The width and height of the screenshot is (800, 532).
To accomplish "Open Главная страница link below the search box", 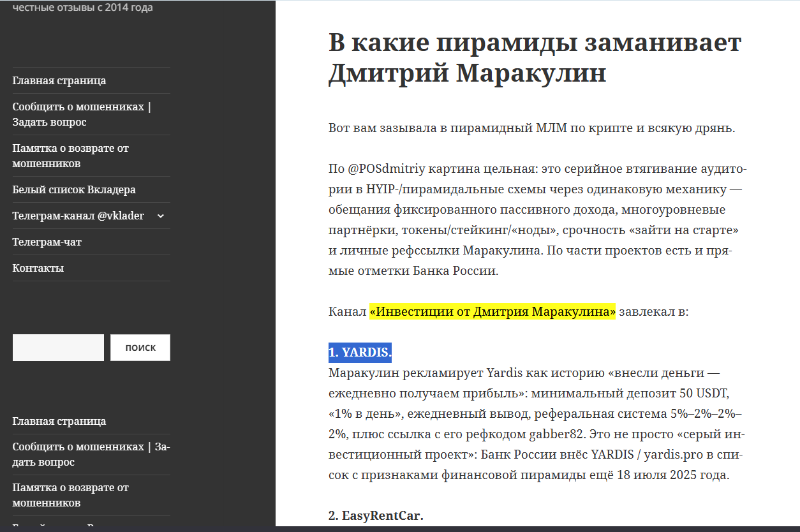I will (x=59, y=421).
